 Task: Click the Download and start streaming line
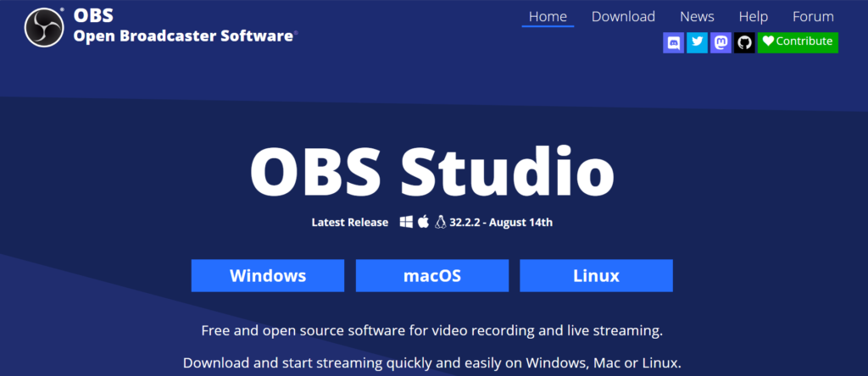(x=431, y=363)
